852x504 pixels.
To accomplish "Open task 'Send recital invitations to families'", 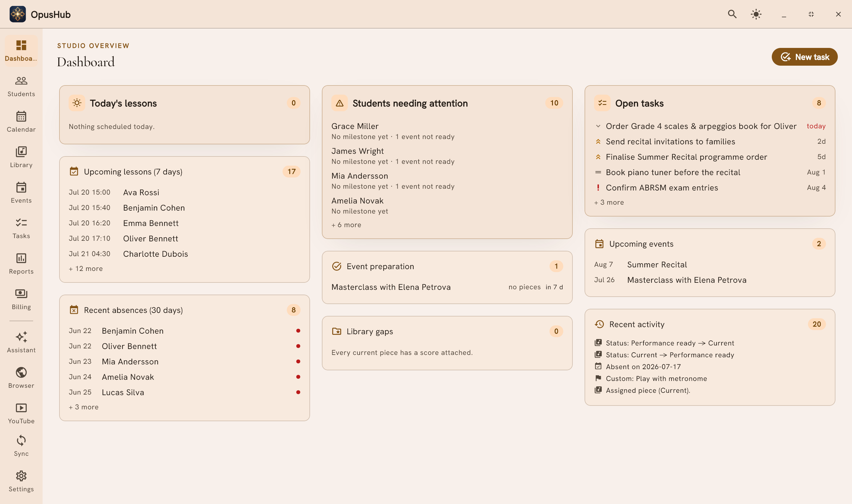I will (710, 142).
